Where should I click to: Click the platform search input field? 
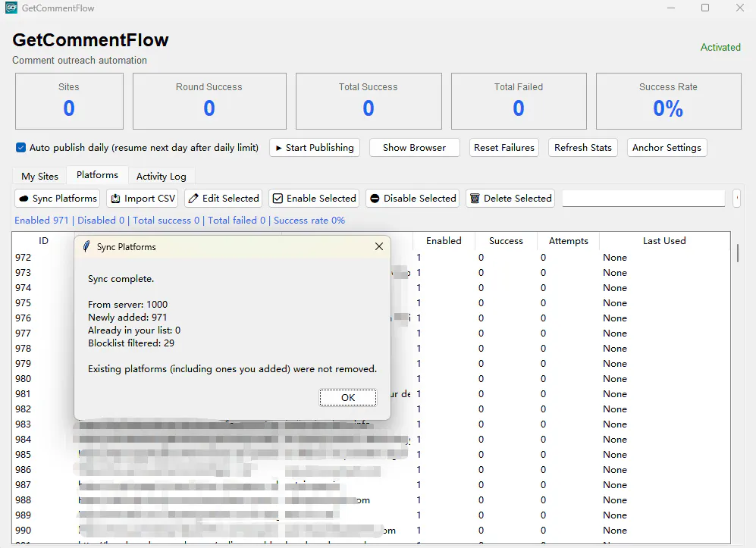[644, 198]
